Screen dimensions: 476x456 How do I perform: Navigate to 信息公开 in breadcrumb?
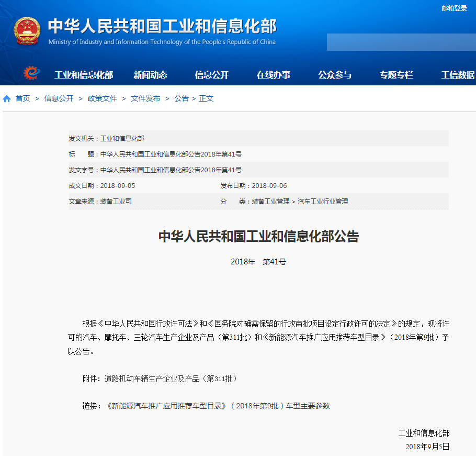59,98
